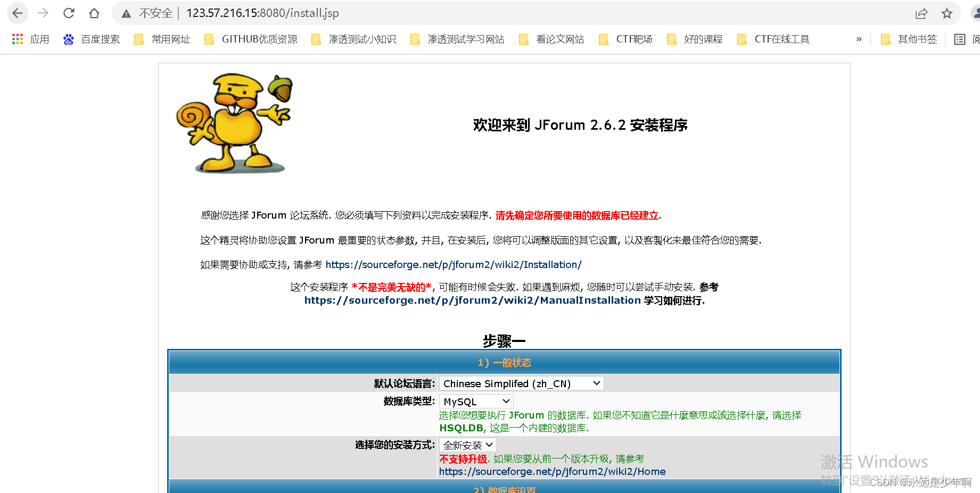Go to the Home page icon
Viewport: 980px width, 493px height.
tap(94, 13)
